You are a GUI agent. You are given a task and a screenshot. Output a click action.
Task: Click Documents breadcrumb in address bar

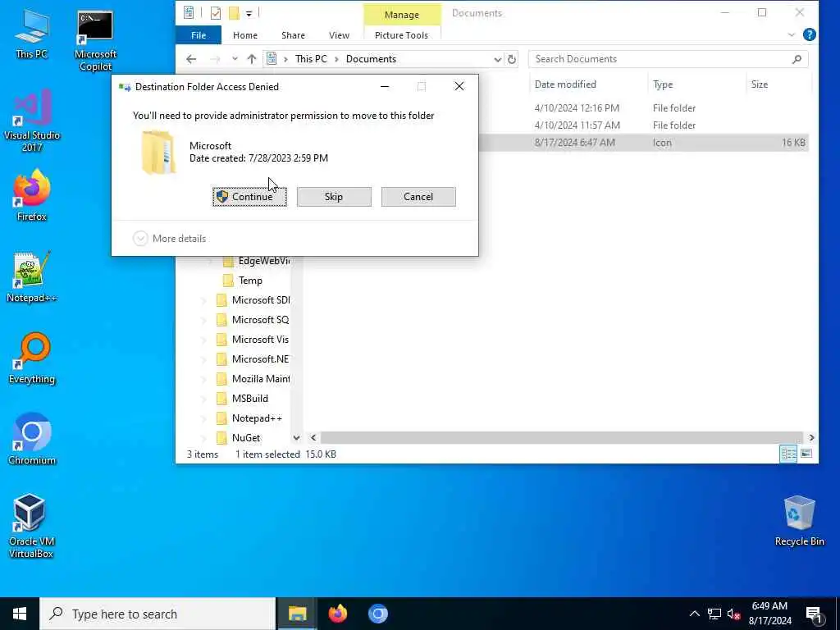click(371, 59)
